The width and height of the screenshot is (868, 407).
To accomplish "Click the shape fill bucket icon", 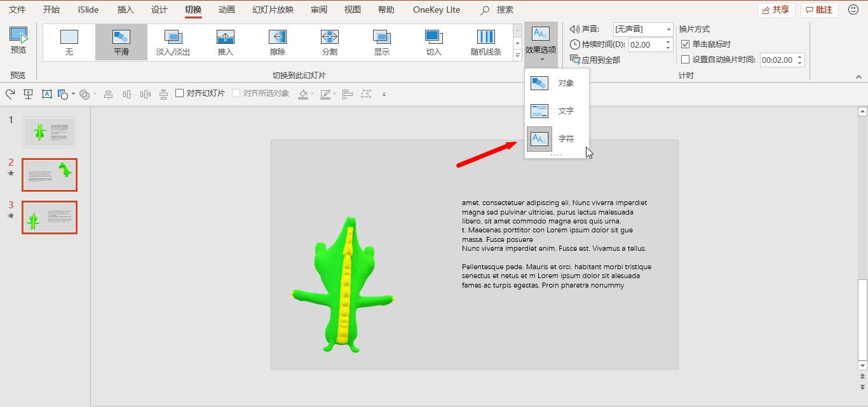I will [x=303, y=94].
